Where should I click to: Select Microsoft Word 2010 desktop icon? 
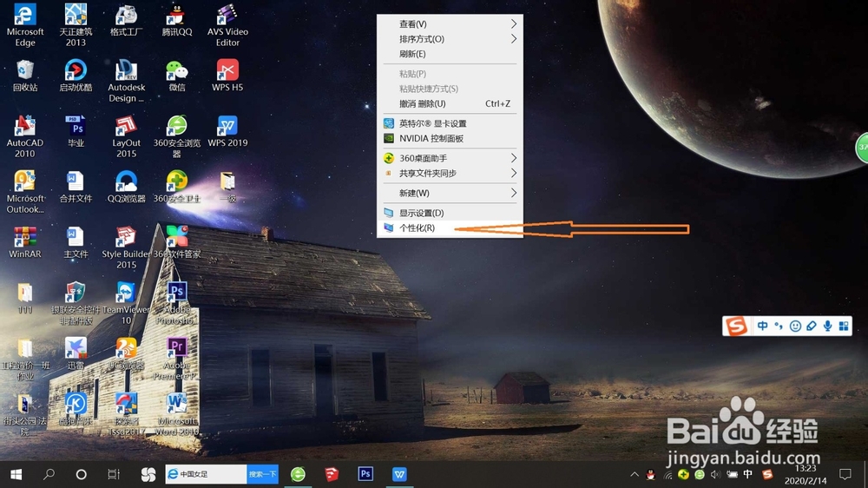(x=176, y=414)
